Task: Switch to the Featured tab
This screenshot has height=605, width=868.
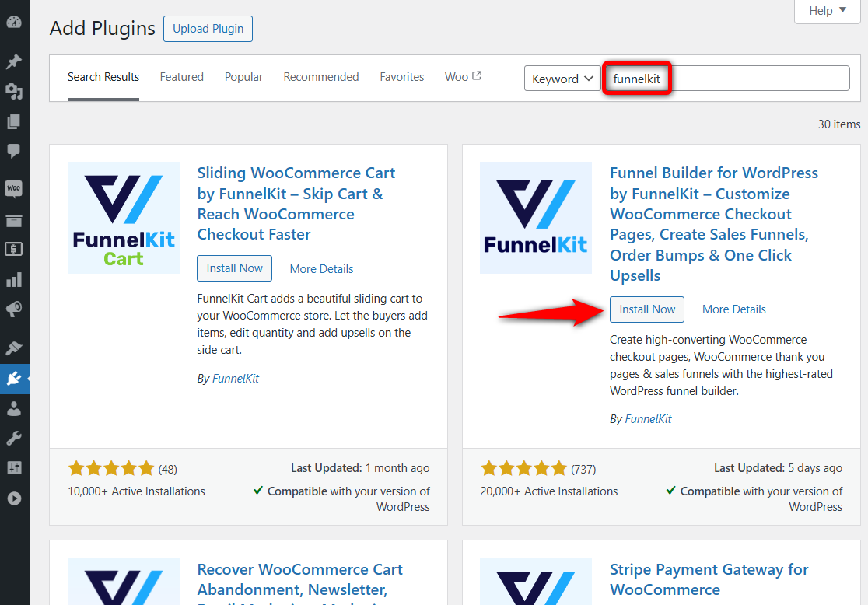Action: 181,77
